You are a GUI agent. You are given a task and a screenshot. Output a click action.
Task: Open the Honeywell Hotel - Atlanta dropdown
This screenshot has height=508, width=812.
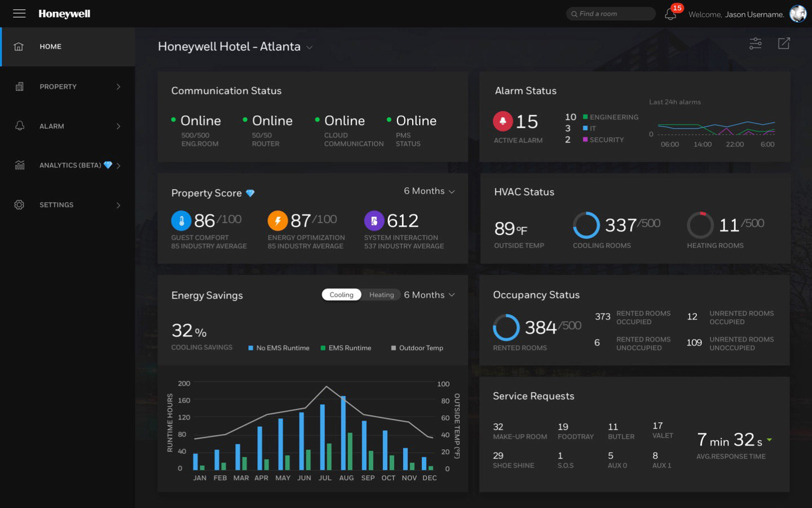click(235, 47)
